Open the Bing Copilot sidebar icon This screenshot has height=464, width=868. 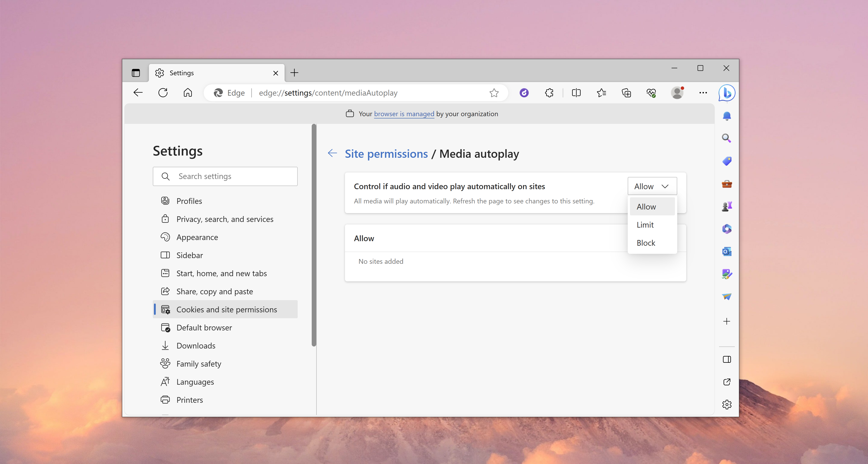[x=727, y=93]
